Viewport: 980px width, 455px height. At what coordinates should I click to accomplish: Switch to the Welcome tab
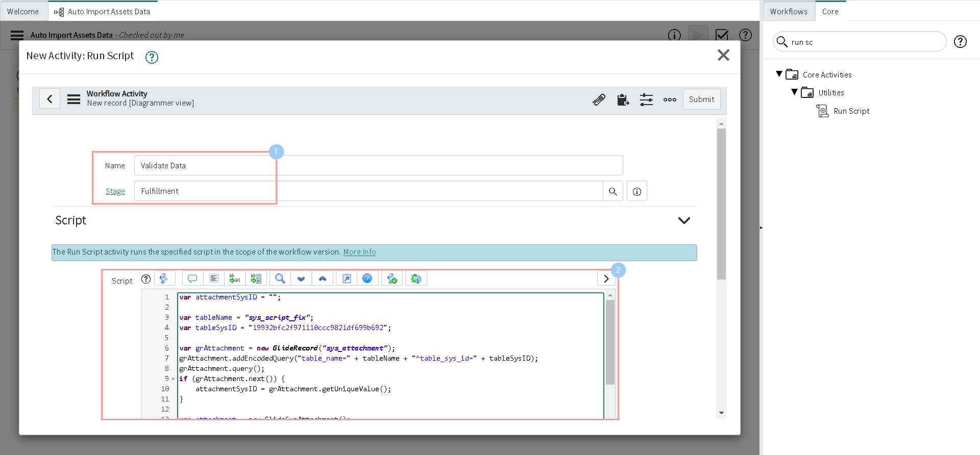(23, 11)
